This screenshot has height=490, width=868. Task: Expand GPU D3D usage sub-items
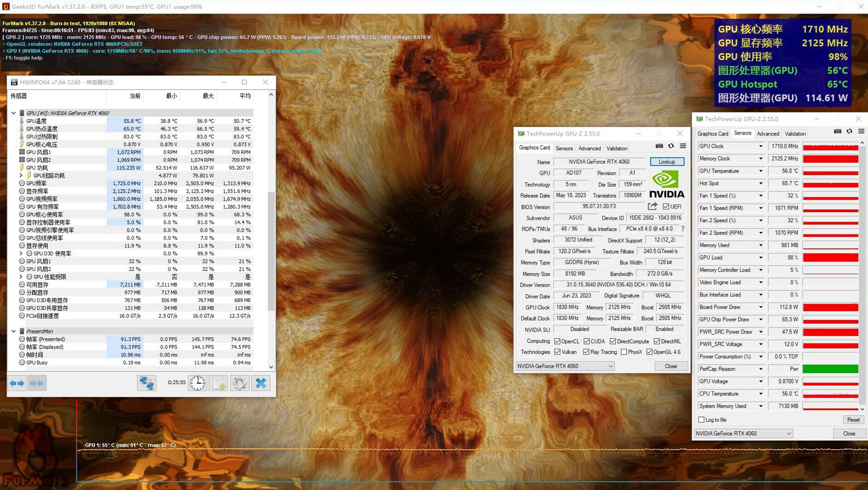[x=21, y=254]
